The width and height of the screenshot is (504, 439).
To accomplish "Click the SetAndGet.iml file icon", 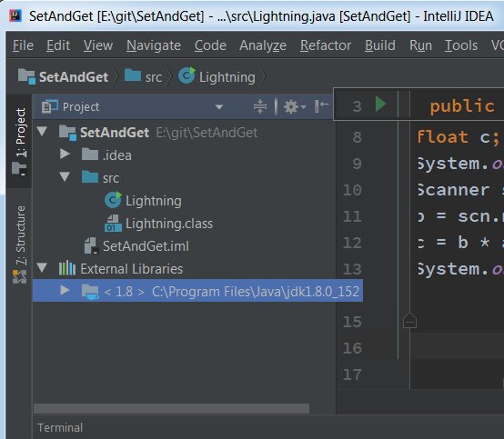I will [92, 245].
